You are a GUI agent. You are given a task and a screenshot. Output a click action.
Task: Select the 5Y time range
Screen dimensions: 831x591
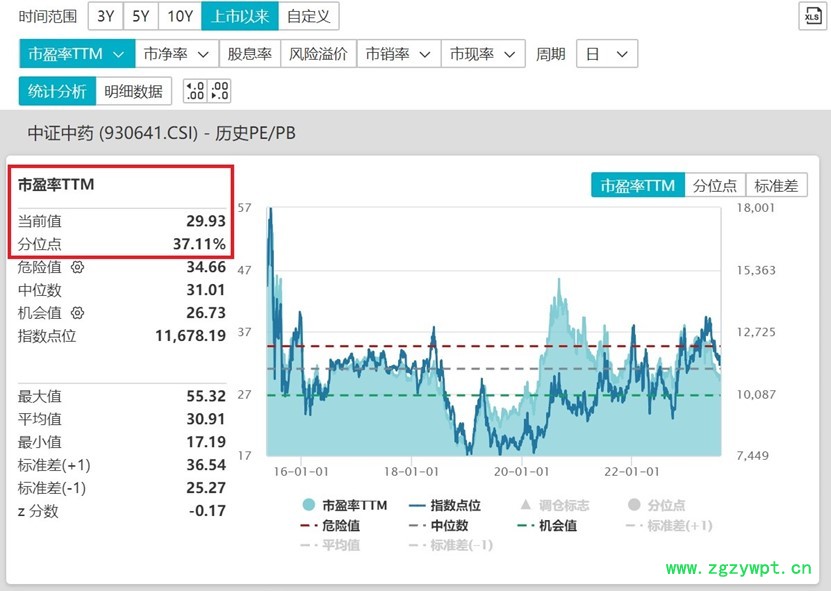(x=141, y=16)
